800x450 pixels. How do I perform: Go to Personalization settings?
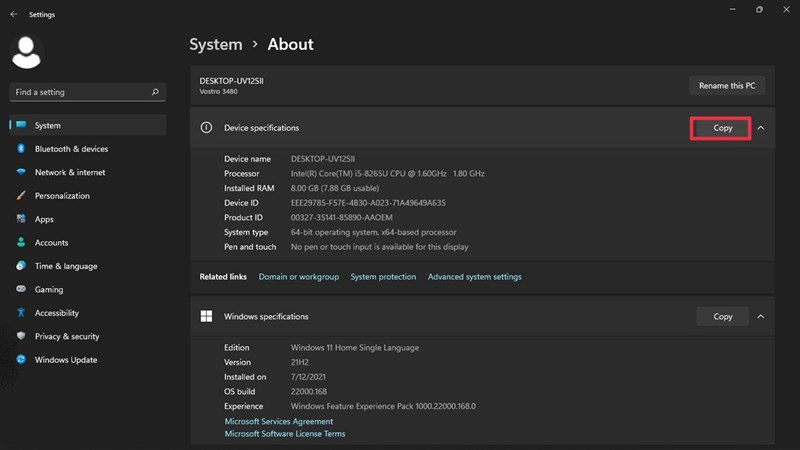[88, 195]
